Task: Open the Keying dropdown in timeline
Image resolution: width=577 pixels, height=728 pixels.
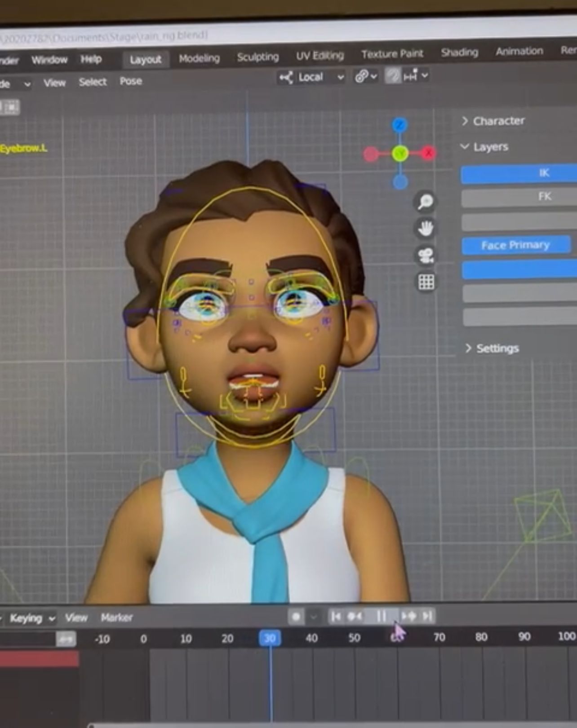Action: pos(32,618)
